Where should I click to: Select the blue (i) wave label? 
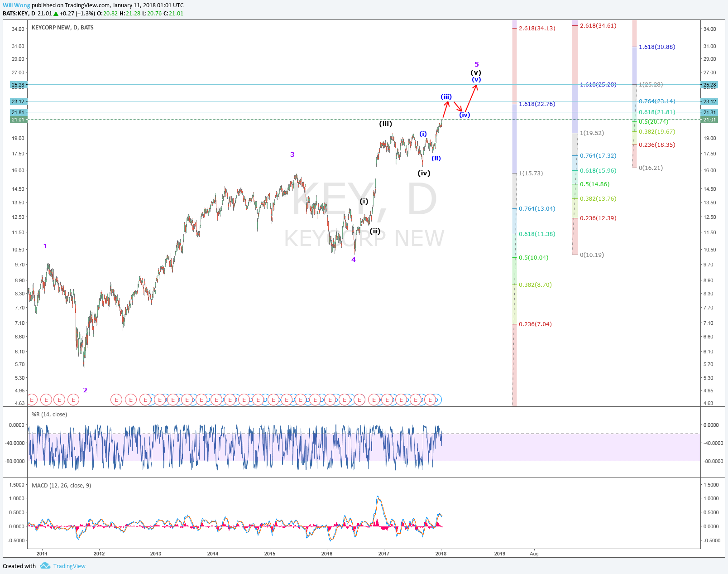[x=423, y=134]
